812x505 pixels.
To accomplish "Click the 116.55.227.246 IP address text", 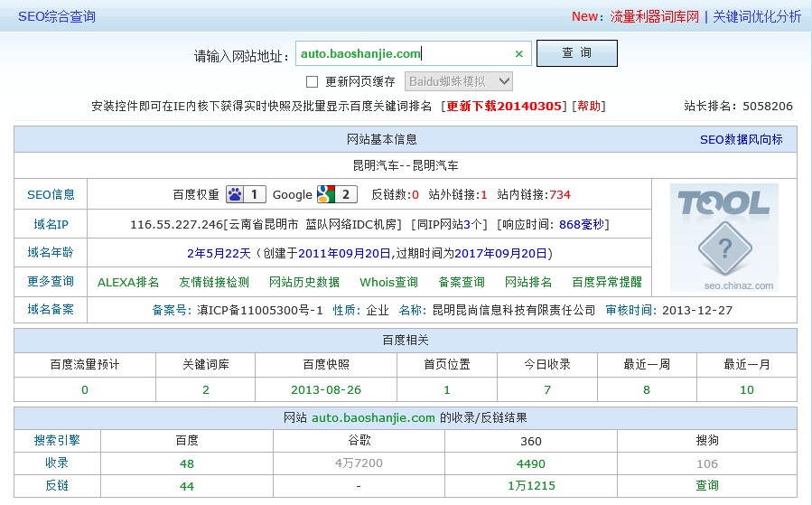I will point(177,224).
